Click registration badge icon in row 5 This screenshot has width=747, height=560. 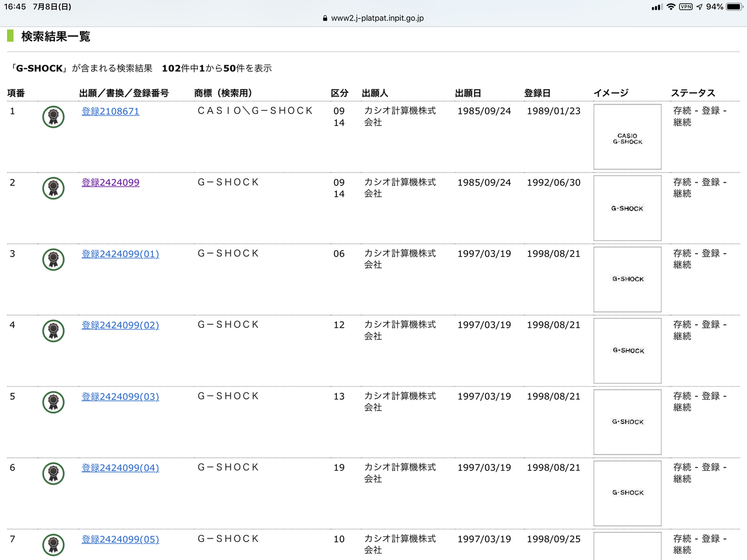[x=53, y=402]
